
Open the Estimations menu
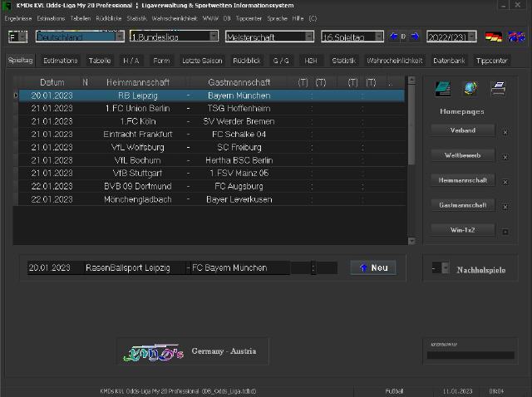[x=51, y=18]
